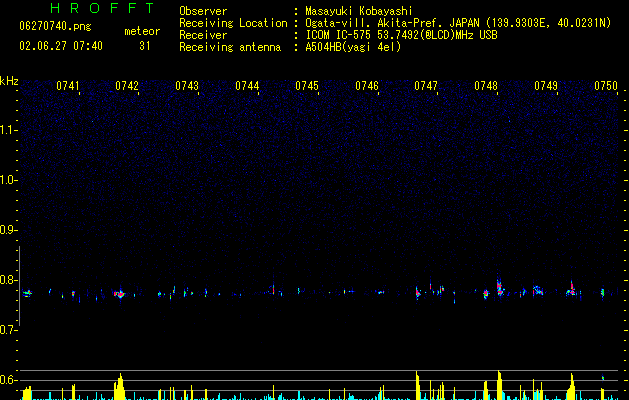Viewport: 629px width, 400px height.
Task: Click the 0742 time marker
Action: click(127, 86)
